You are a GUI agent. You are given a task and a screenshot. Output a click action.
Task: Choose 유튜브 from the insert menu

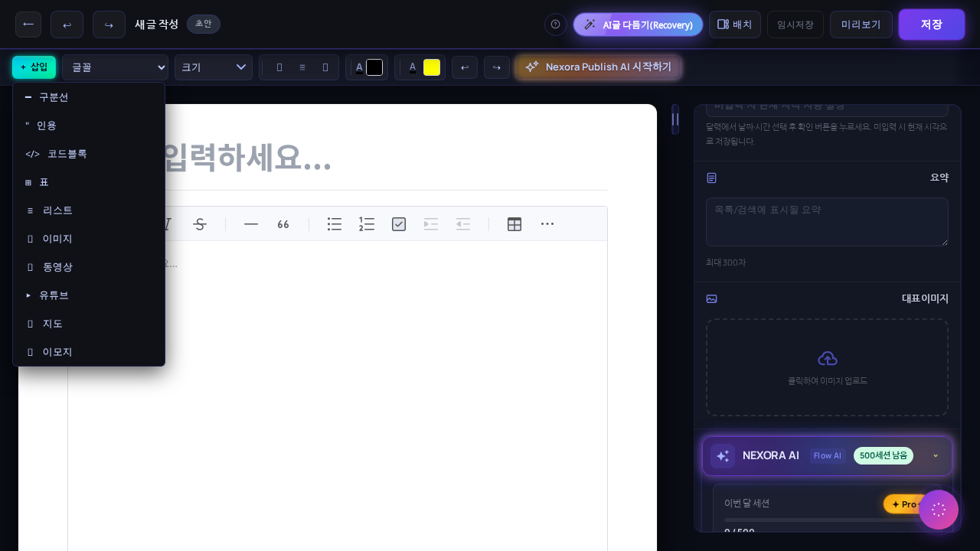89,295
